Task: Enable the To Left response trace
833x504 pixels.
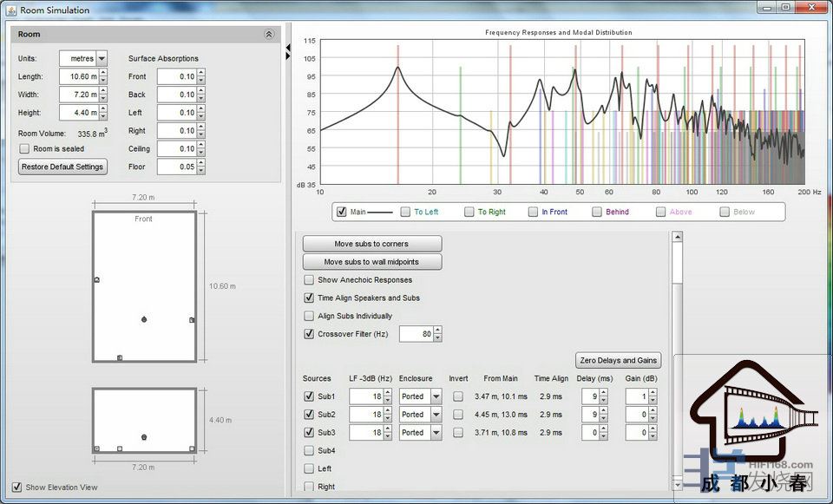Action: (x=405, y=212)
